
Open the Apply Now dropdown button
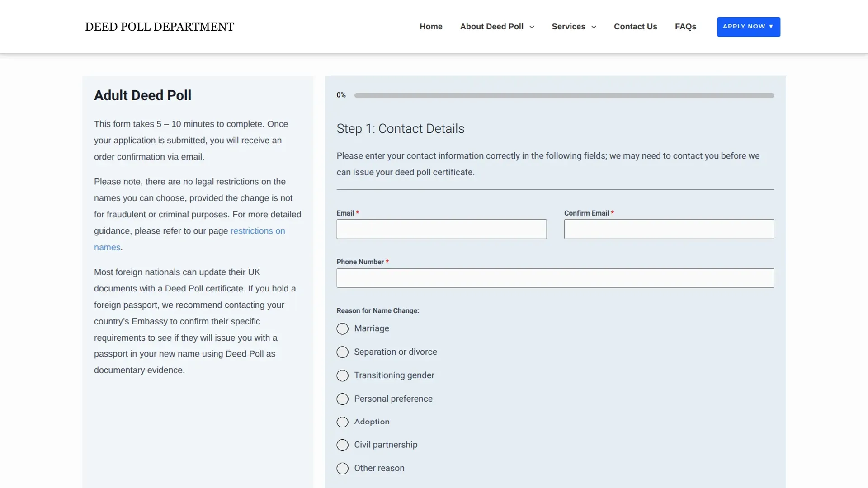point(748,27)
